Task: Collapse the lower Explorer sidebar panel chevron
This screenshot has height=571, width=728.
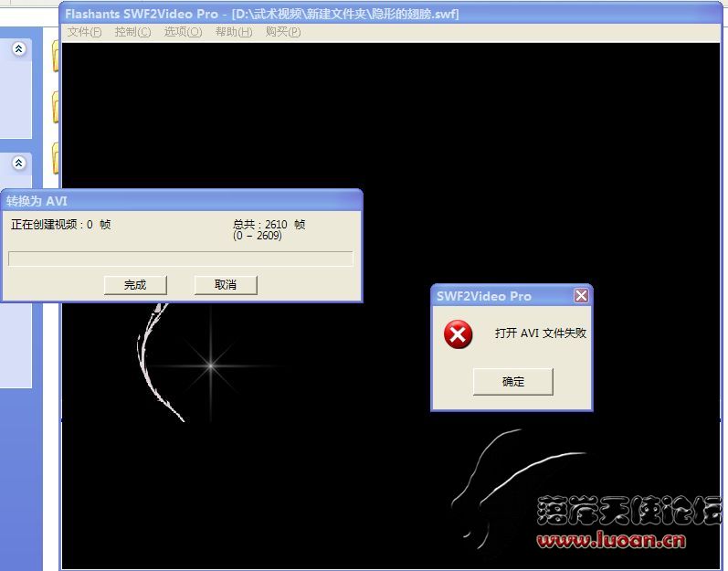Action: point(18,163)
